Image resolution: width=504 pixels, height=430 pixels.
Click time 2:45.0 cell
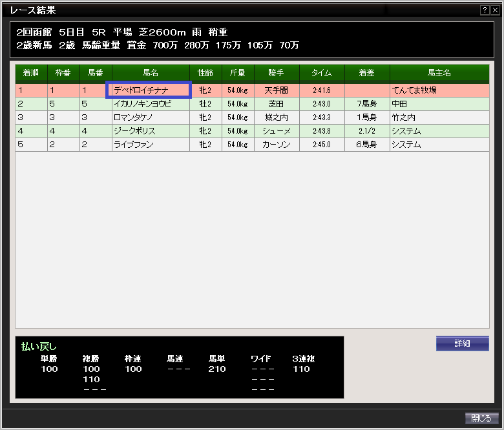322,145
